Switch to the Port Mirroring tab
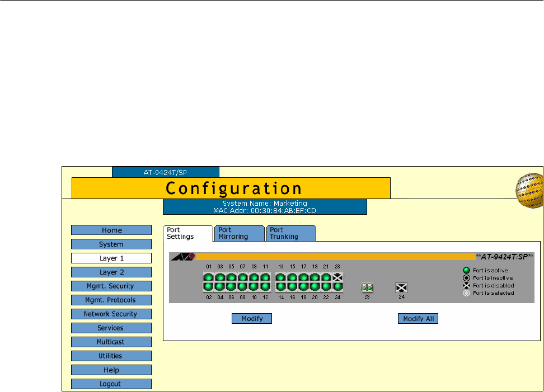This screenshot has width=544, height=392. [x=239, y=233]
